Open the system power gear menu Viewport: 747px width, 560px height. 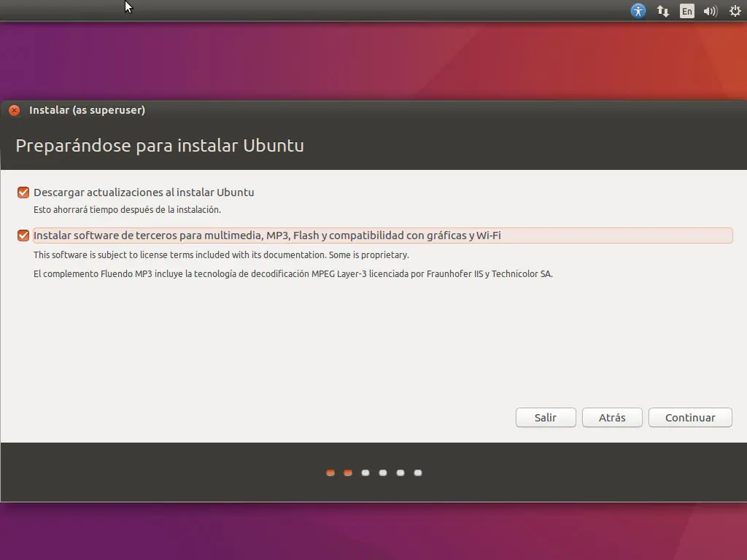[x=735, y=11]
